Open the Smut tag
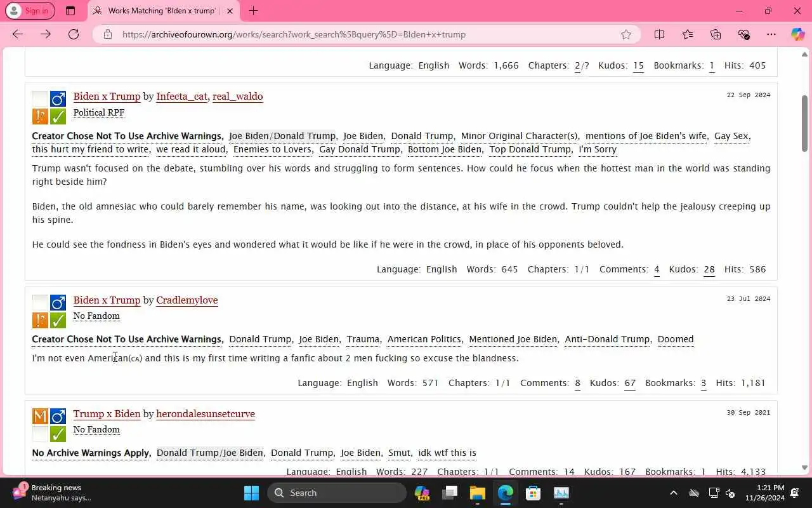Image resolution: width=812 pixels, height=508 pixels. click(399, 453)
